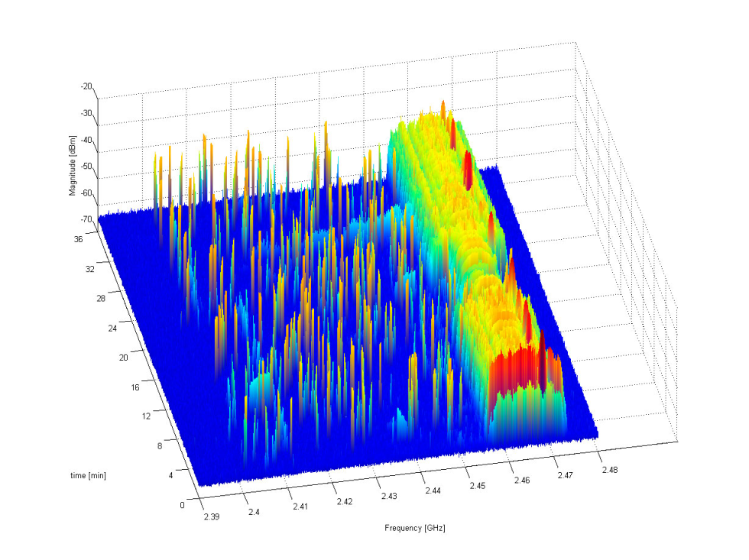Click the Frequency [GHz] axis label
Screen dimensions: 749x560
click(414, 528)
